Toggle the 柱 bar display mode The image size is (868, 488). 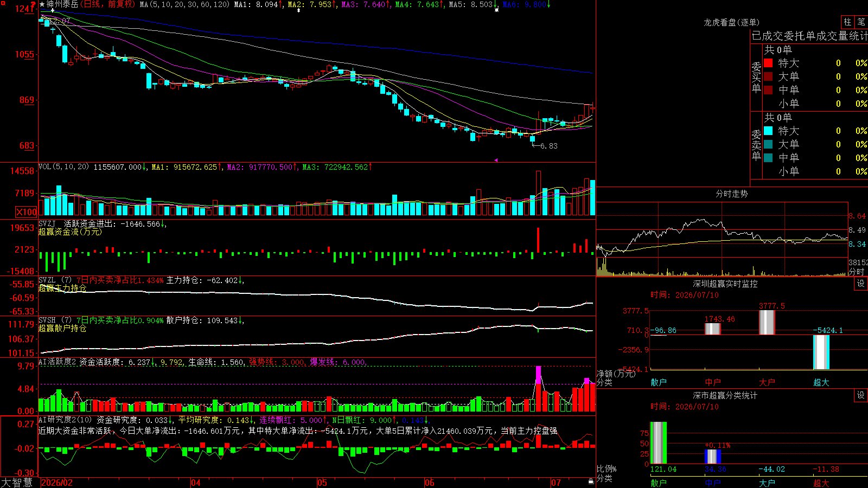pyautogui.click(x=847, y=22)
